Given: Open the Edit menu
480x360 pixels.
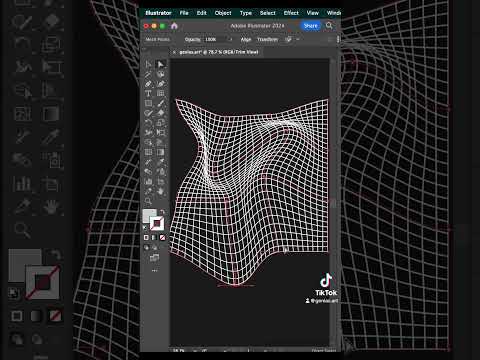Looking at the screenshot, I should pyautogui.click(x=202, y=13).
